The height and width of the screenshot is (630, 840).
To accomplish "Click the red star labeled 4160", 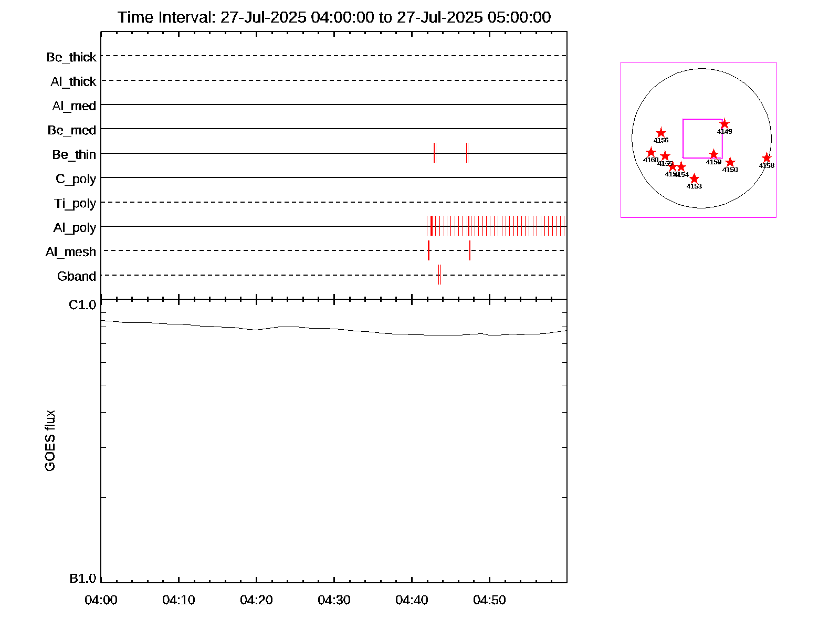I will point(651,152).
